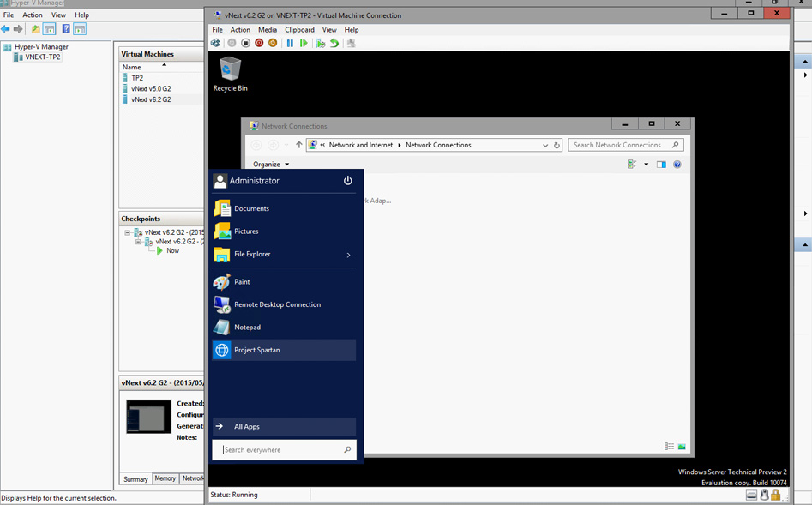Open the File menu in Virtual Machine Connection
This screenshot has width=812, height=505.
pyautogui.click(x=218, y=29)
